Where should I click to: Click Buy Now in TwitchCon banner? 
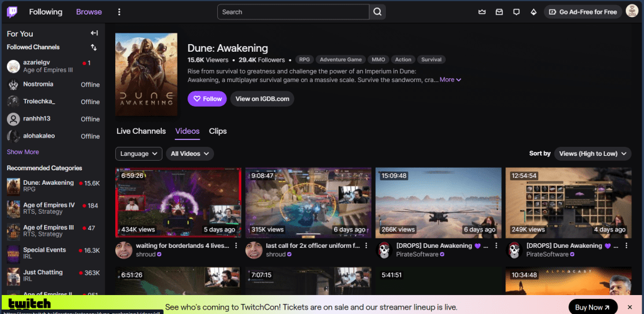click(592, 307)
